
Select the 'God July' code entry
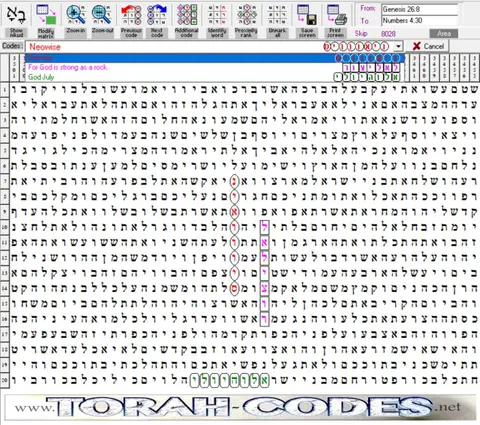[41, 77]
